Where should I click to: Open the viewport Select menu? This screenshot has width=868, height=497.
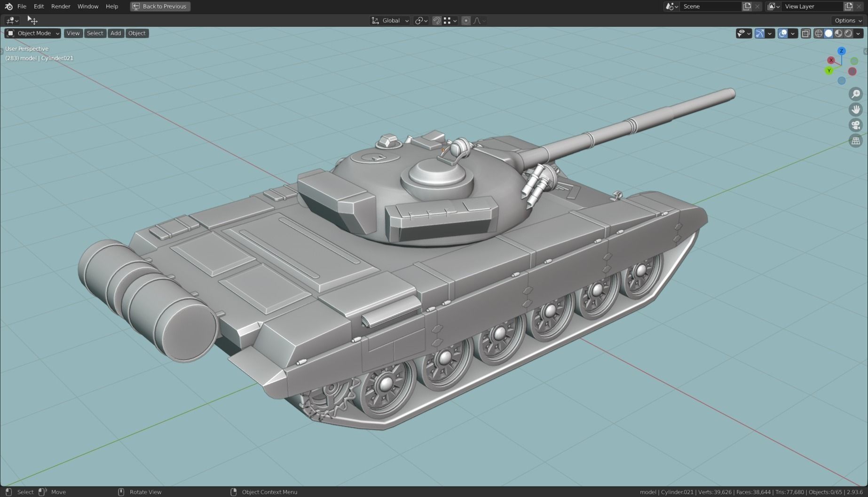point(95,33)
